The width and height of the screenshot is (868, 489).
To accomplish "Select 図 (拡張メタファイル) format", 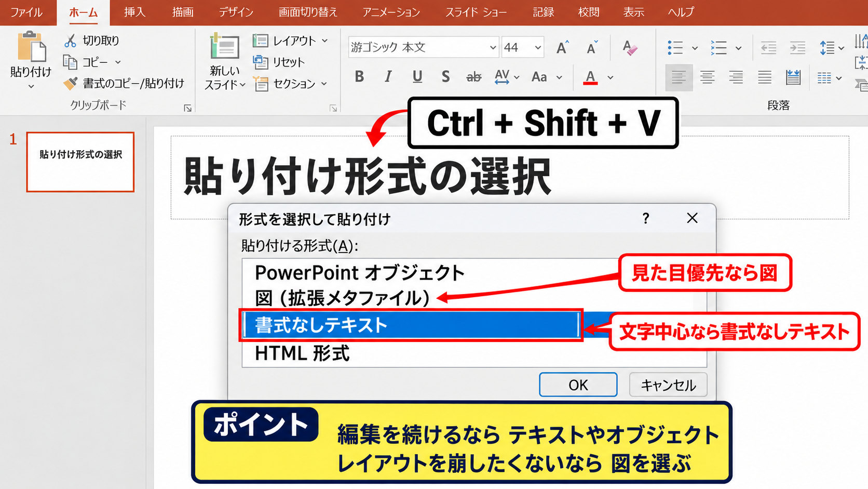I will point(343,298).
